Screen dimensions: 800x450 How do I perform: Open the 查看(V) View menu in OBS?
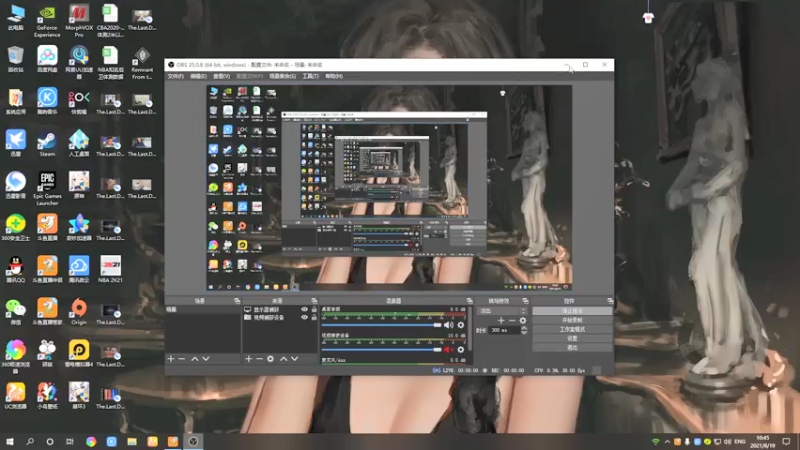pyautogui.click(x=221, y=76)
